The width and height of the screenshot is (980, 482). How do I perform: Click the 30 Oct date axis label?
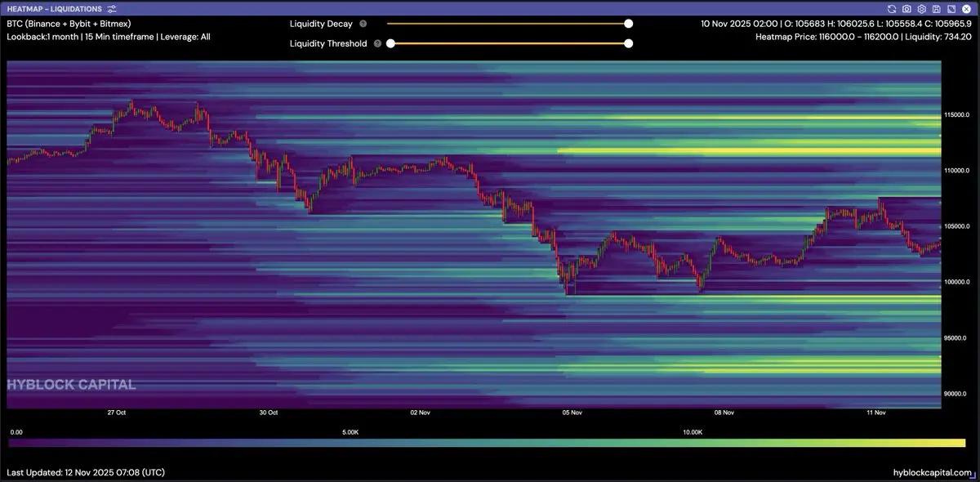coord(268,413)
